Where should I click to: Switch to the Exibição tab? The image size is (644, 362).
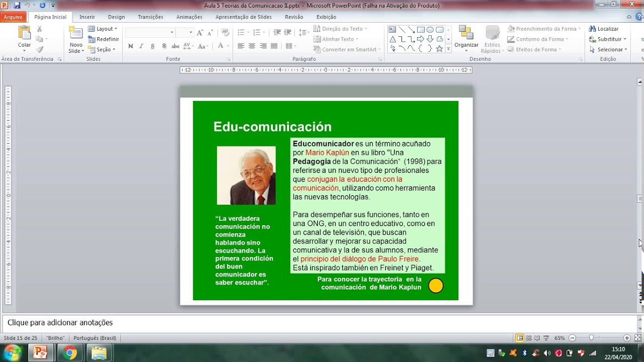click(326, 17)
